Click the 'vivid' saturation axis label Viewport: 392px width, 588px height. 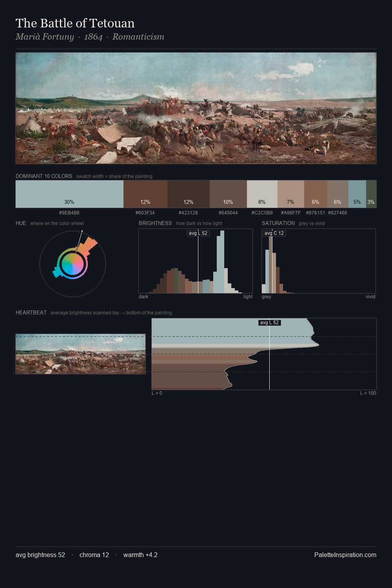[x=370, y=297]
